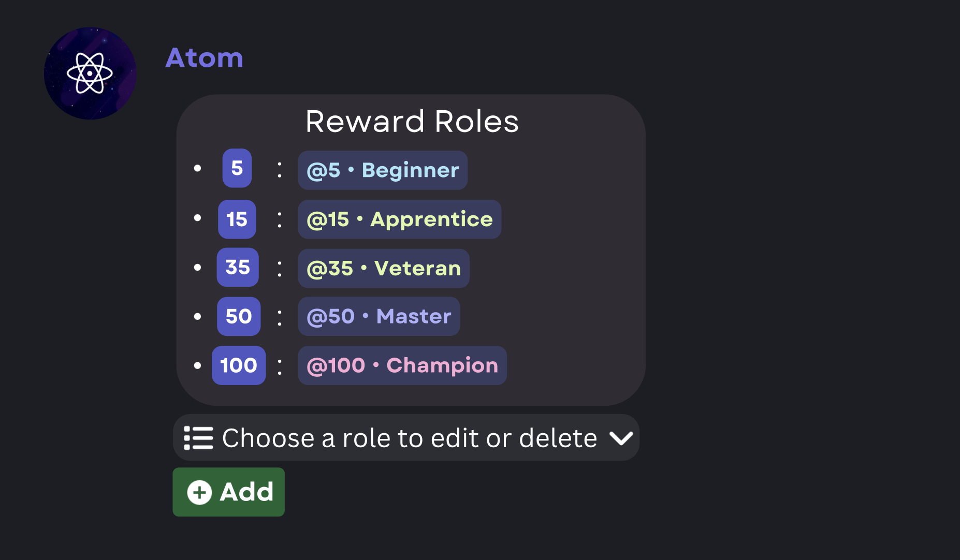Select the level 35 badge

(x=238, y=268)
